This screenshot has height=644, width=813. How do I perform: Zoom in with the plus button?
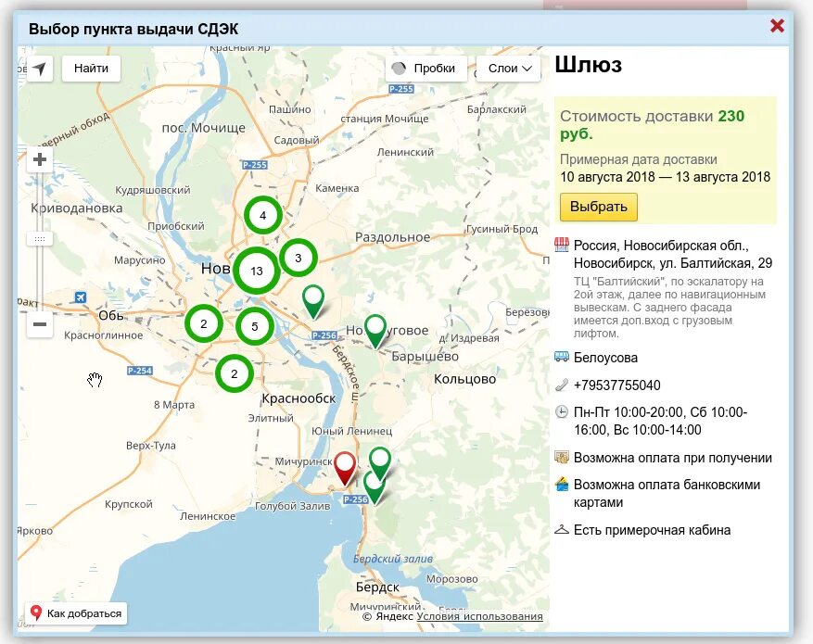(40, 159)
